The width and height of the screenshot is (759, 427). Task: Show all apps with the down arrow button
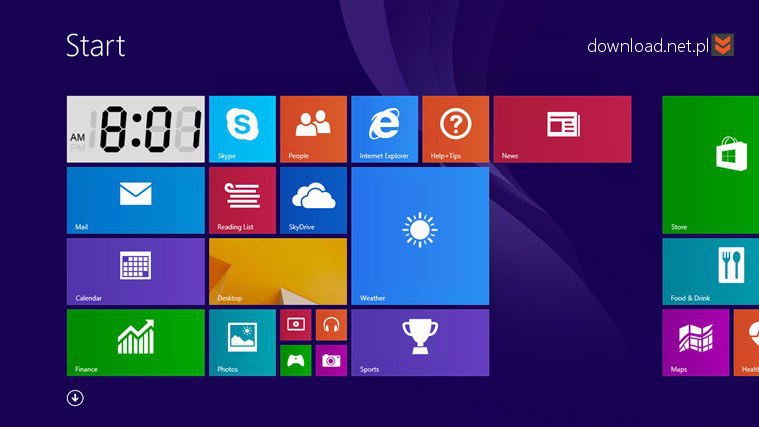point(75,398)
